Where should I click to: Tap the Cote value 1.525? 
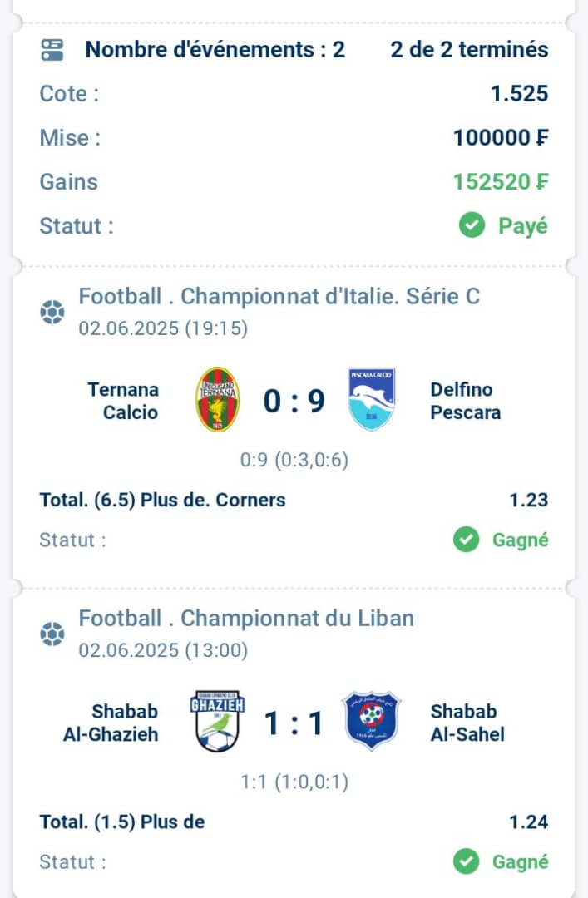coord(520,94)
